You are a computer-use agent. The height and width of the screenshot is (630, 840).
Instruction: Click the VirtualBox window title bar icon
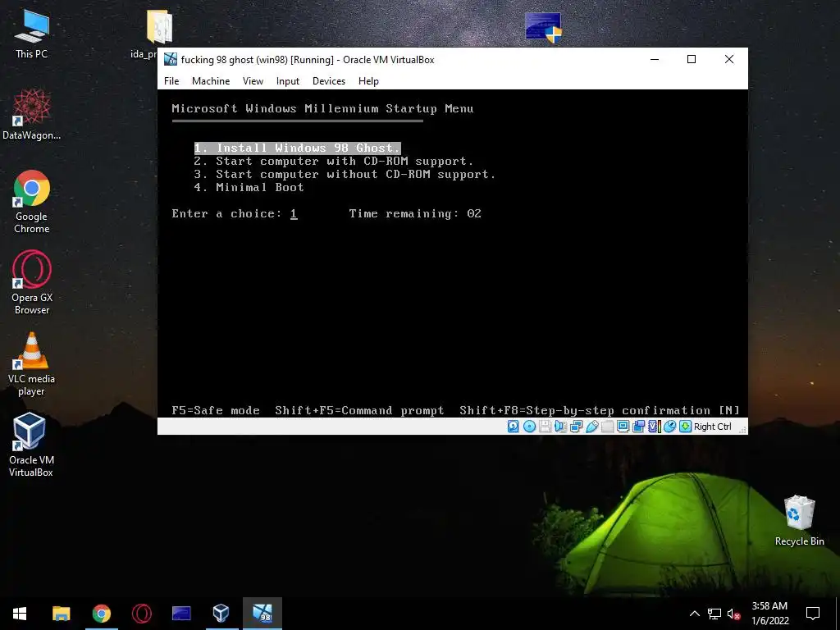click(171, 59)
